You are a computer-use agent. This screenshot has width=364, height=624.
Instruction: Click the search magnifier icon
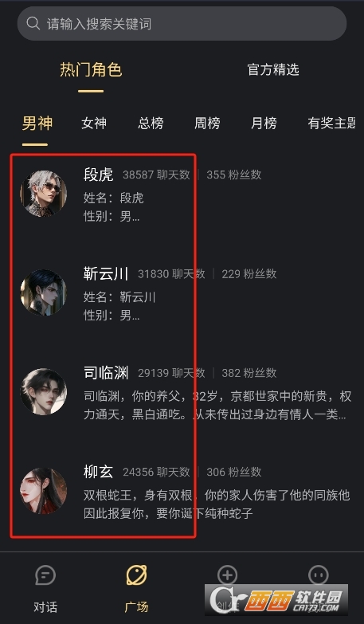coord(33,23)
